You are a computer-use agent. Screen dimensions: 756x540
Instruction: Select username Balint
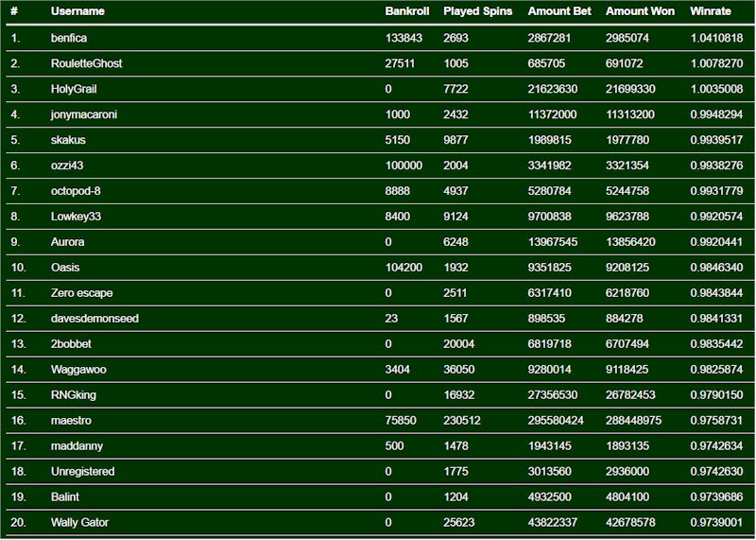point(64,497)
